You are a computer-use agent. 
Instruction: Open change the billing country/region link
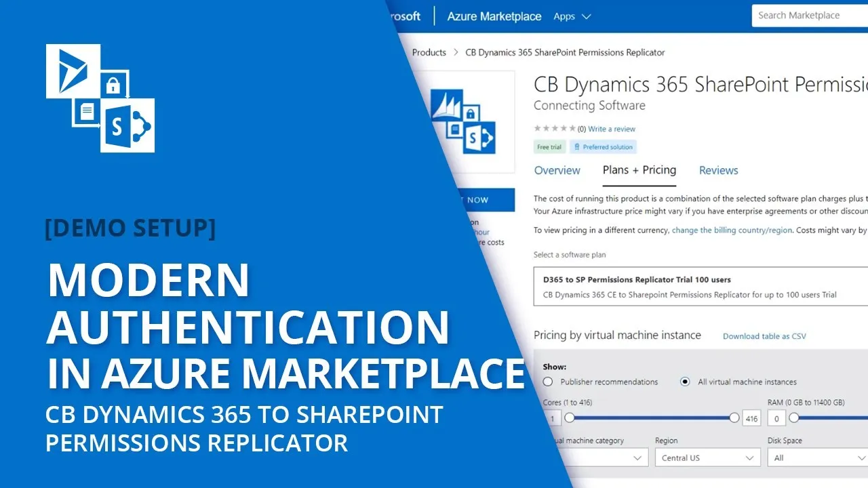coord(732,230)
